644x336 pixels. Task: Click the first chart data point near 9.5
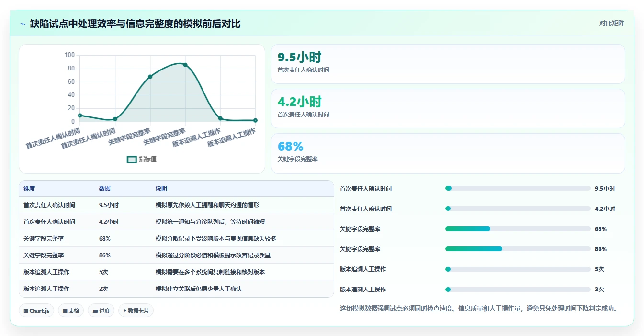pos(80,116)
